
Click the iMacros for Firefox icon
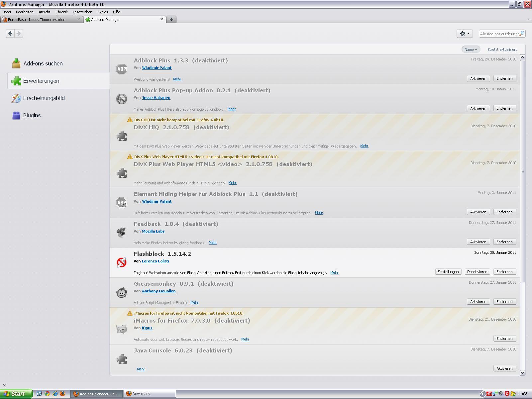122,329
